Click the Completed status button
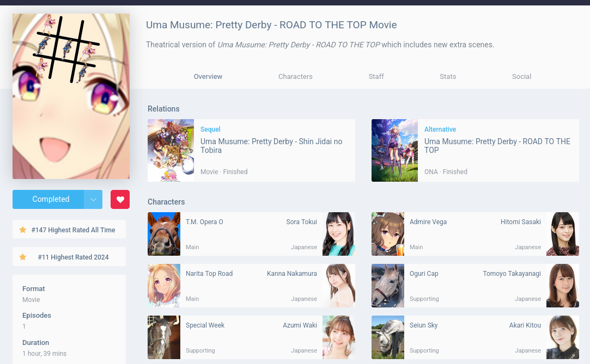This screenshot has width=590, height=364. (x=48, y=200)
